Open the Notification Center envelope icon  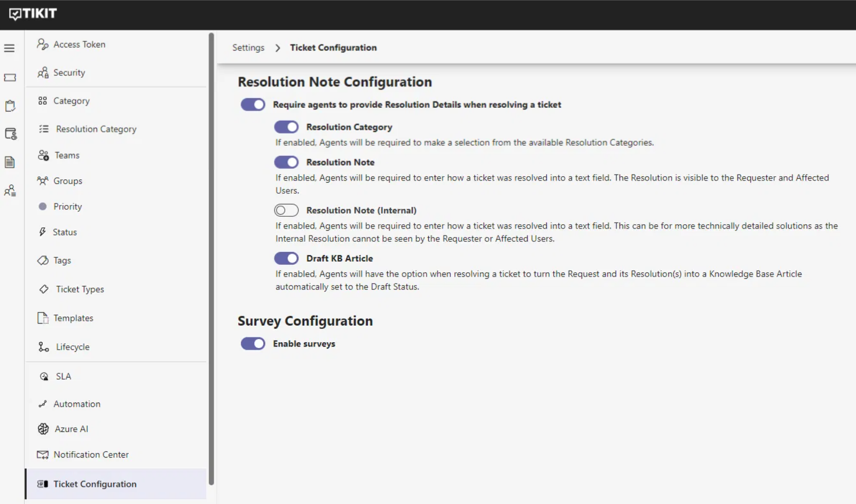[x=43, y=454]
